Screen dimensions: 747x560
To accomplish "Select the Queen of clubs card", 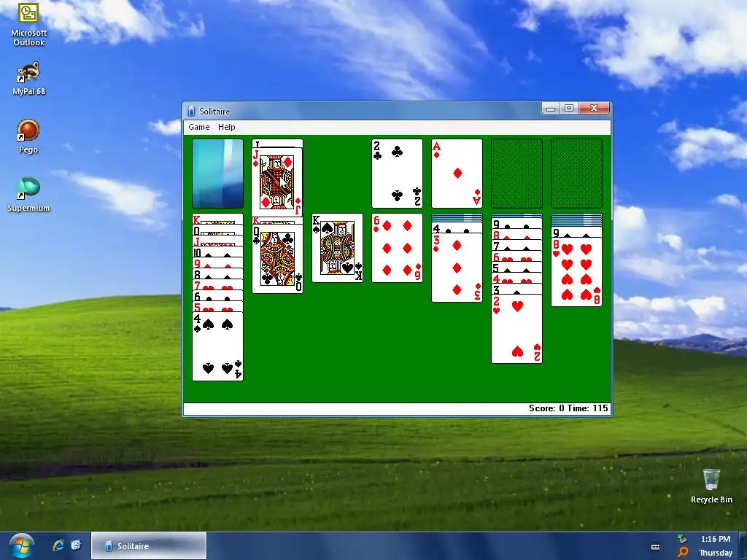I will pyautogui.click(x=277, y=258).
